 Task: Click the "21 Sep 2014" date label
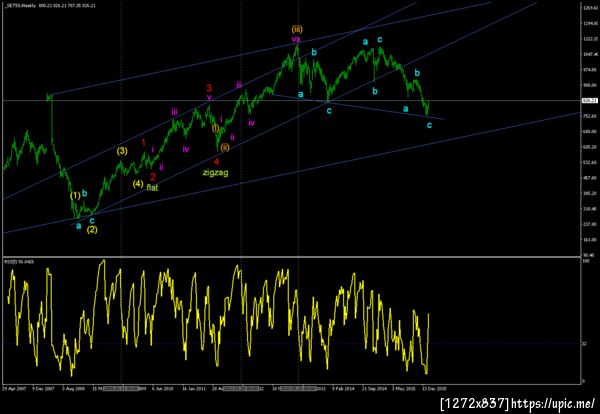tap(375, 388)
